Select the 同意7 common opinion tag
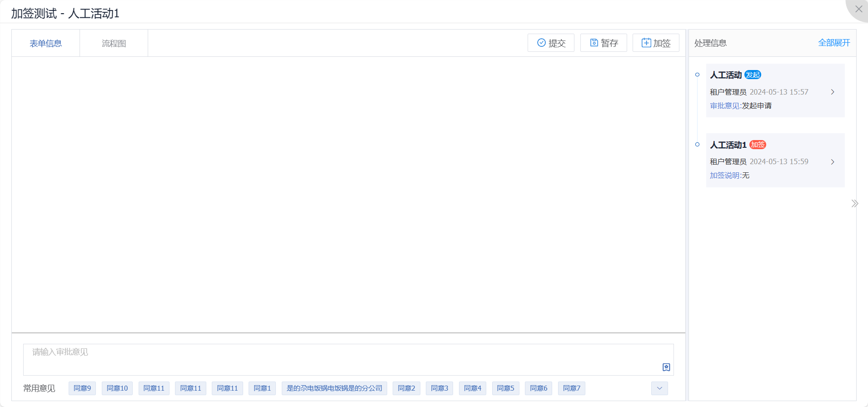 (571, 388)
